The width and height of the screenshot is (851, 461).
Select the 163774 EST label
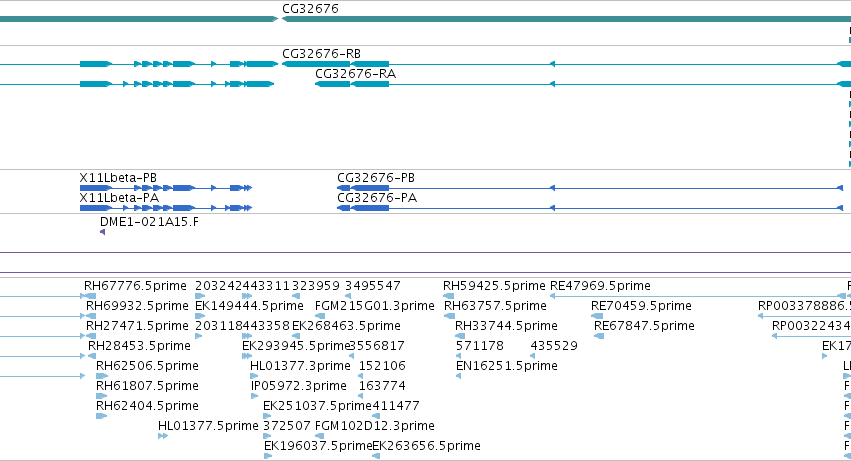pyautogui.click(x=382, y=386)
